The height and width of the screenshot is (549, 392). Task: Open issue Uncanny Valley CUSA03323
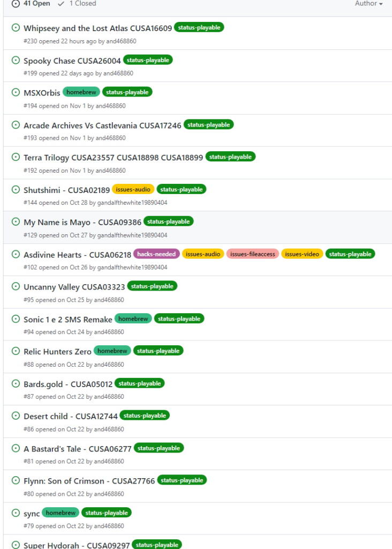pos(74,287)
